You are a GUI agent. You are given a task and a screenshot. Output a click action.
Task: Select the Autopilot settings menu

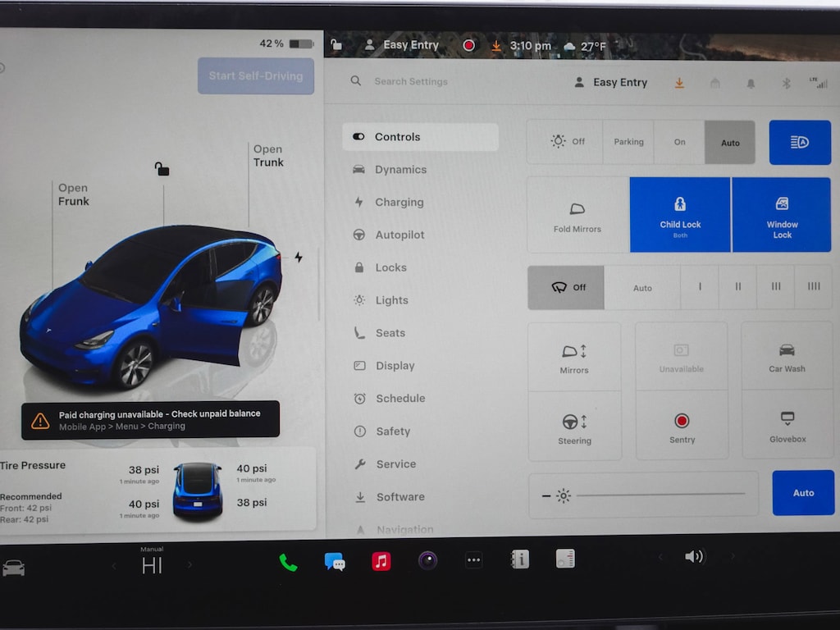coord(399,235)
